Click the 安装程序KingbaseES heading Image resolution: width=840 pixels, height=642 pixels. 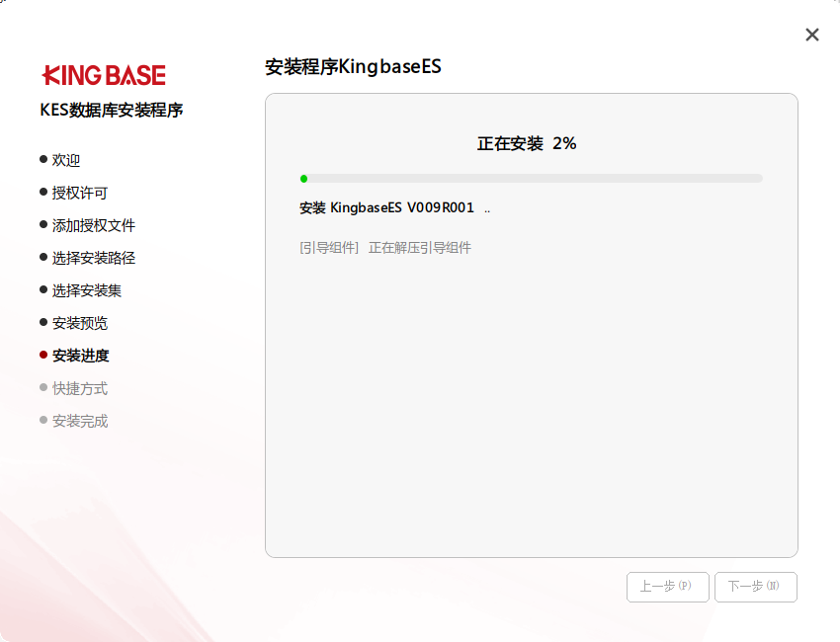tap(353, 67)
